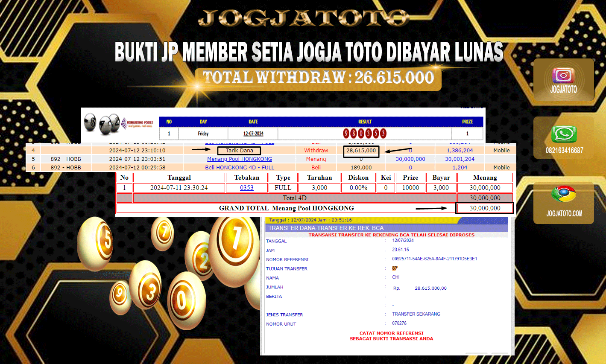Screen dimensions: 606x364
Task: Click the WhatsApp icon above 082163416687
Action: click(564, 134)
